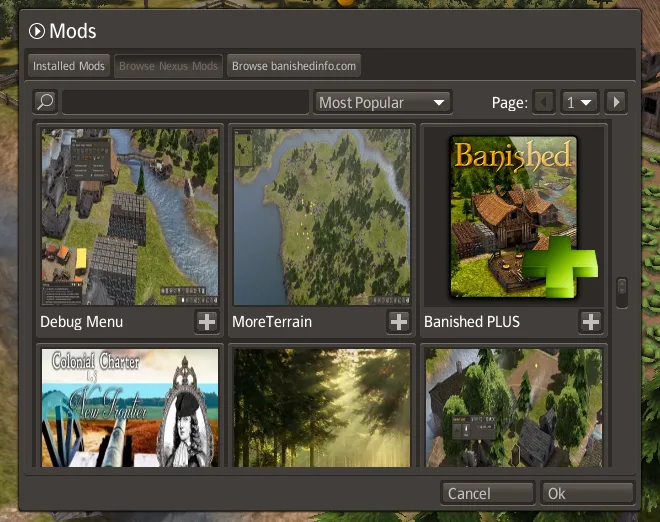Screen dimensions: 660x522
Task: Open the Most Popular sort dropdown
Action: tap(382, 102)
